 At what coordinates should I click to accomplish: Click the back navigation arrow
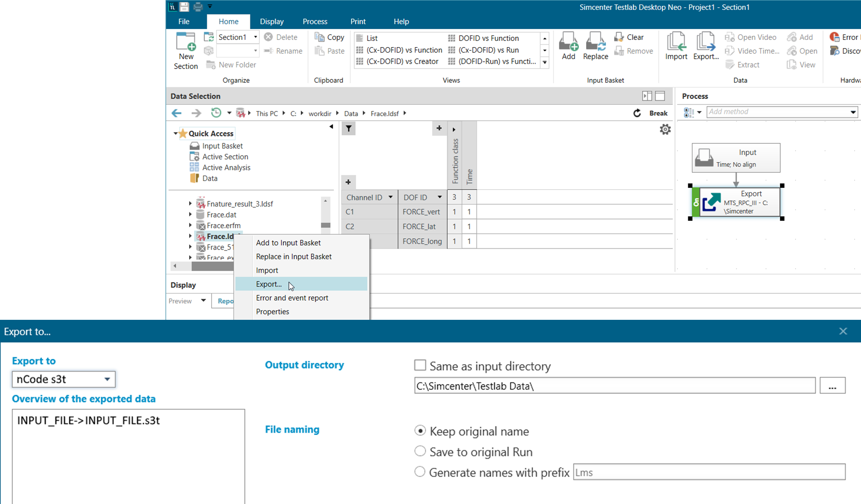click(x=176, y=113)
